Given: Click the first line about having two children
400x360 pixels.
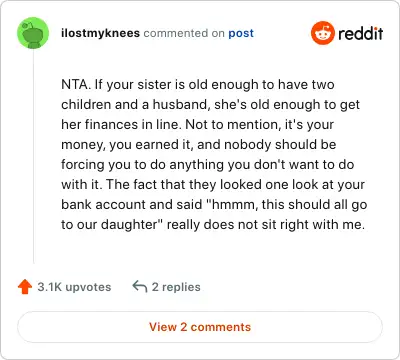Looking at the screenshot, I should click(x=198, y=84).
